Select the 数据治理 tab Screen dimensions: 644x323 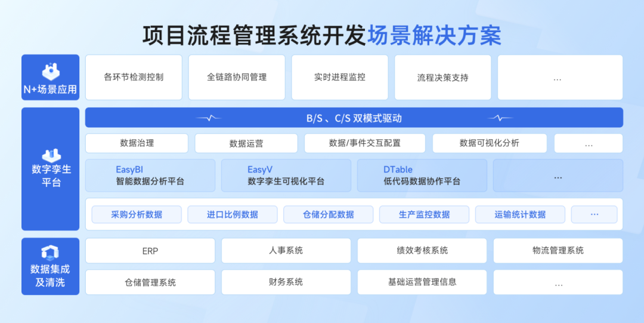click(x=137, y=143)
